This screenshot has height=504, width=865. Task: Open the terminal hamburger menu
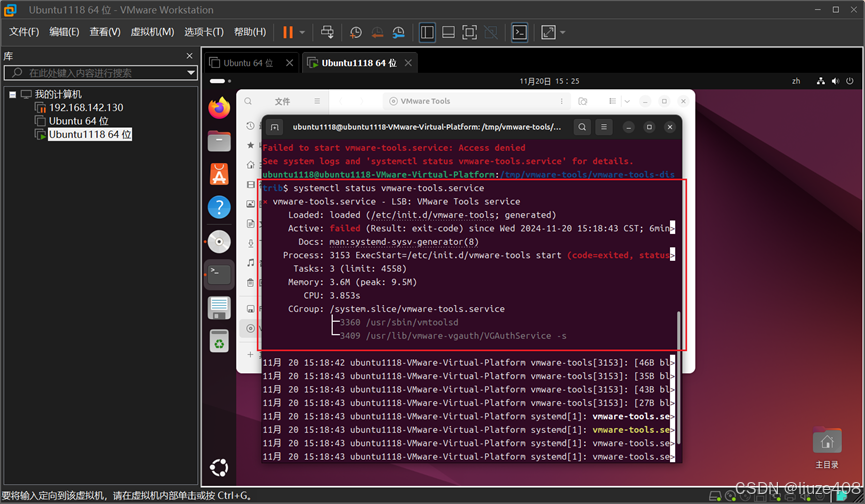[x=604, y=127]
